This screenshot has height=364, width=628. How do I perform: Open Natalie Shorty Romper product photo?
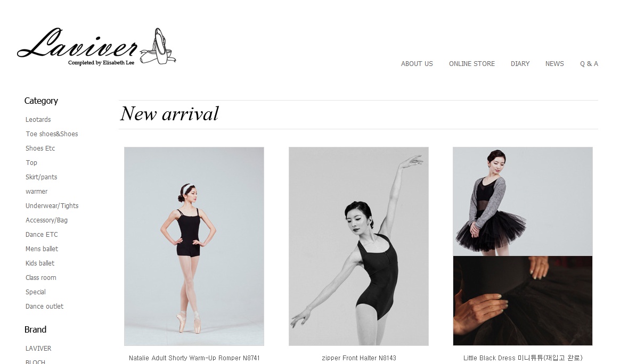click(x=194, y=246)
